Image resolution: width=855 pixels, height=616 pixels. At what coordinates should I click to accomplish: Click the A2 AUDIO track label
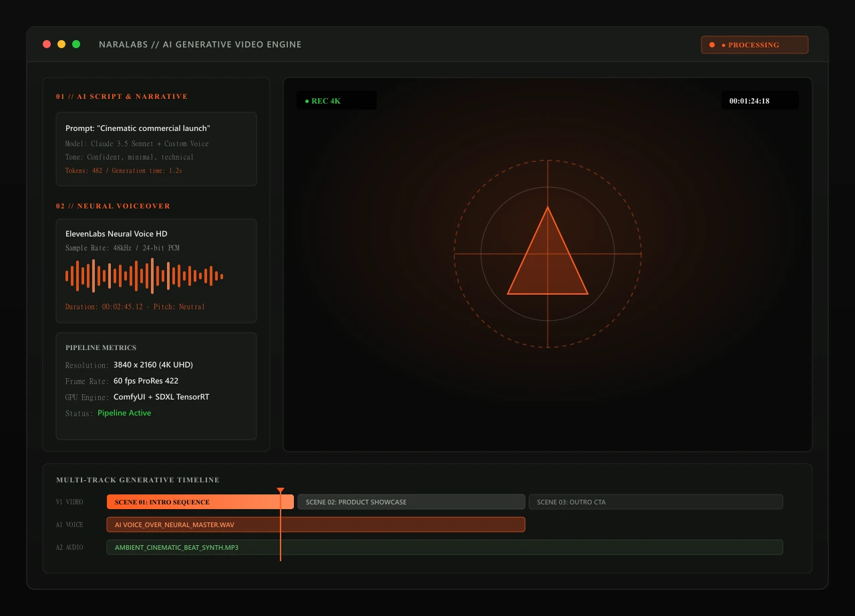[x=69, y=547]
